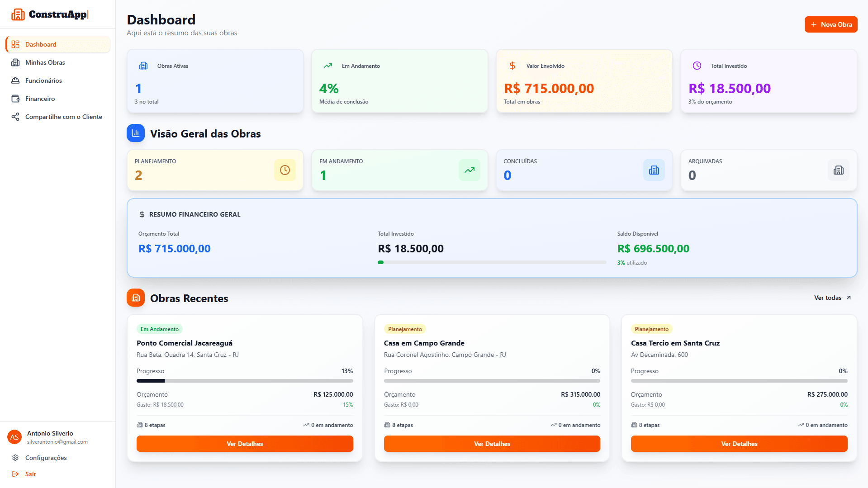The height and width of the screenshot is (488, 868).
Task: Click the Minhas Obras building icon
Action: coord(15,62)
